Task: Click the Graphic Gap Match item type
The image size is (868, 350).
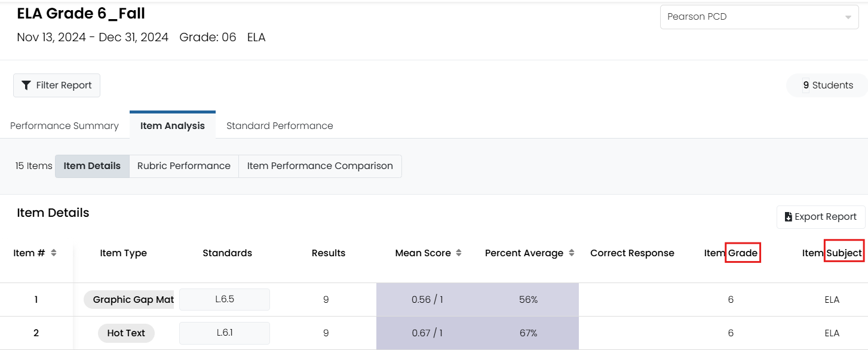Action: (x=129, y=300)
